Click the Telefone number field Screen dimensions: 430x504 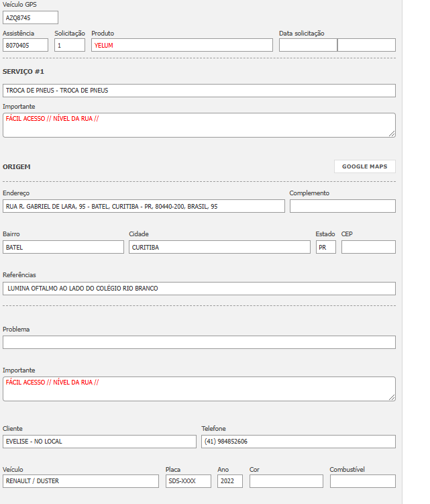click(x=298, y=442)
